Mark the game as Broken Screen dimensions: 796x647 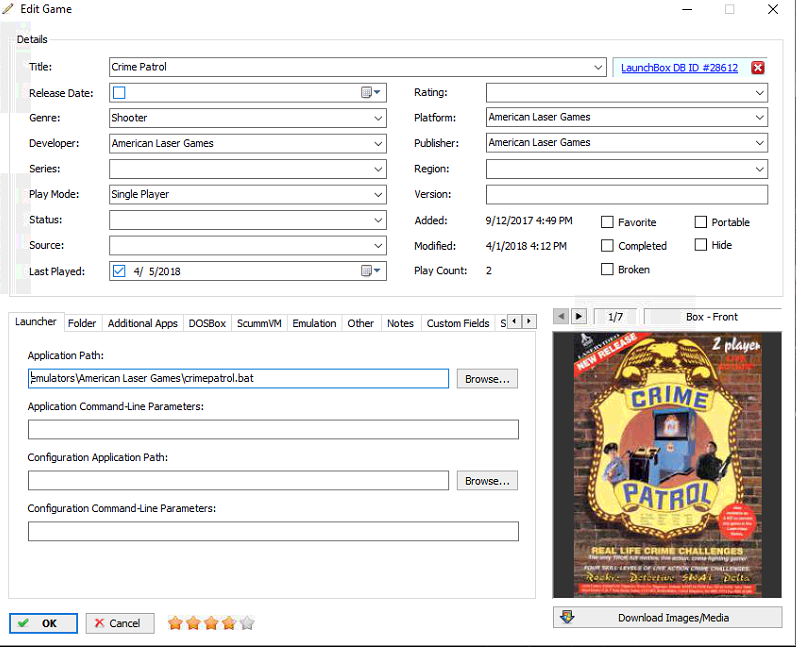(x=608, y=270)
